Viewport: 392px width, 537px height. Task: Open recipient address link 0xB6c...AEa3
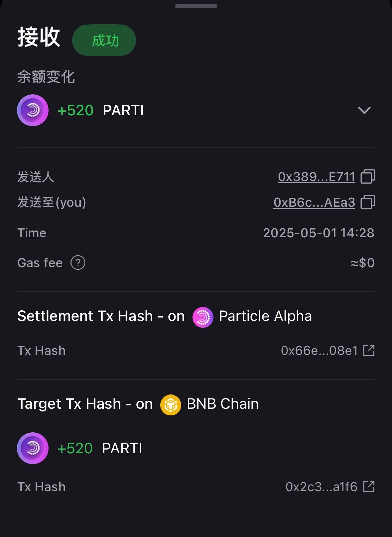314,202
